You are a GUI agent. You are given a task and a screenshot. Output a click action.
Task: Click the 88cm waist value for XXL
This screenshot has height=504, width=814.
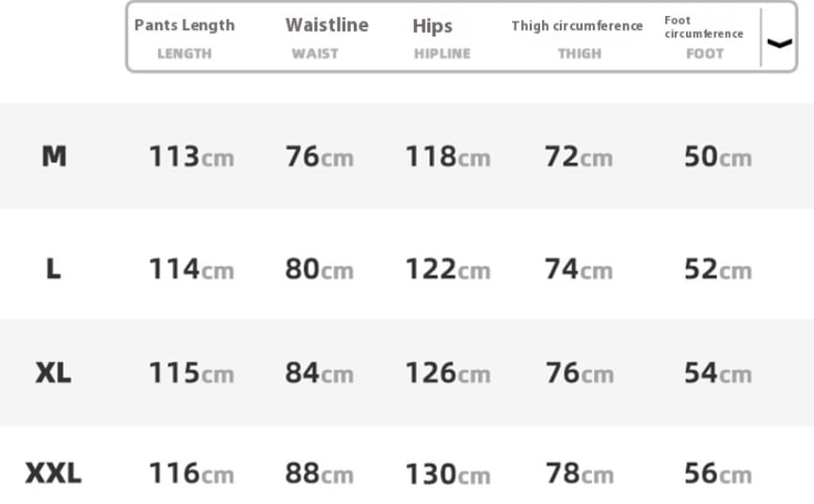pyautogui.click(x=319, y=473)
